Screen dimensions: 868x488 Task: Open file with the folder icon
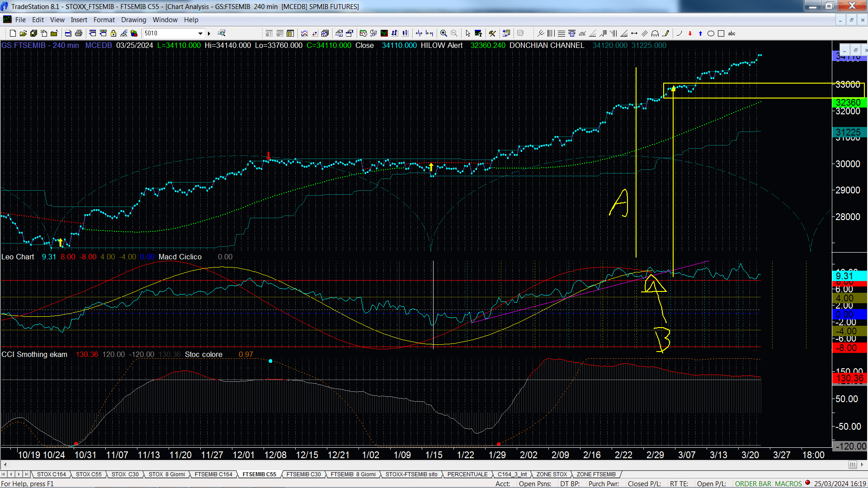point(23,33)
